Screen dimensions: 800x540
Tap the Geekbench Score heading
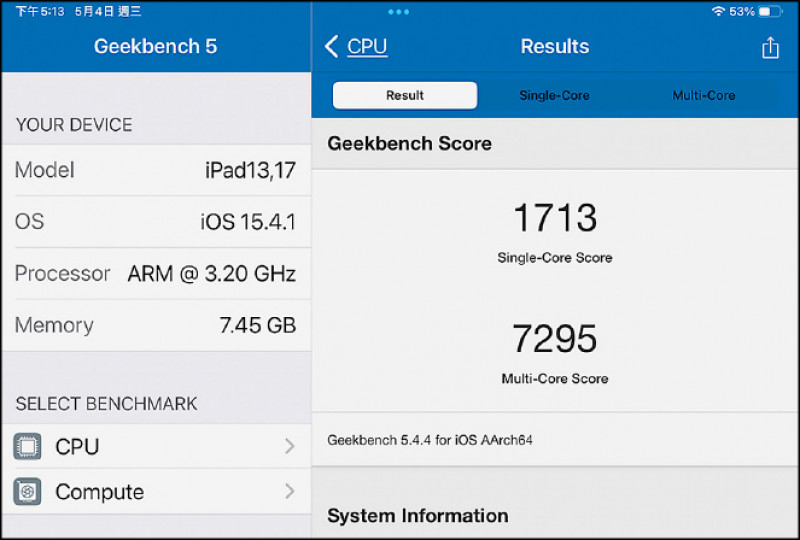pos(409,143)
